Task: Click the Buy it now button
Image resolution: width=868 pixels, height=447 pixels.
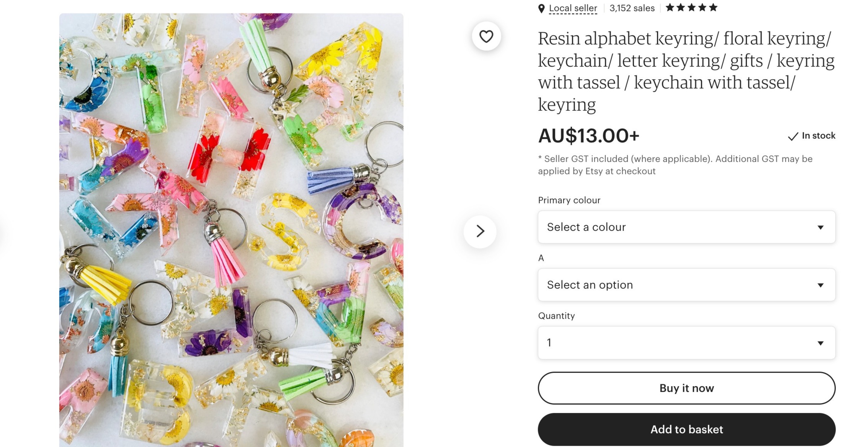Action: 687,388
